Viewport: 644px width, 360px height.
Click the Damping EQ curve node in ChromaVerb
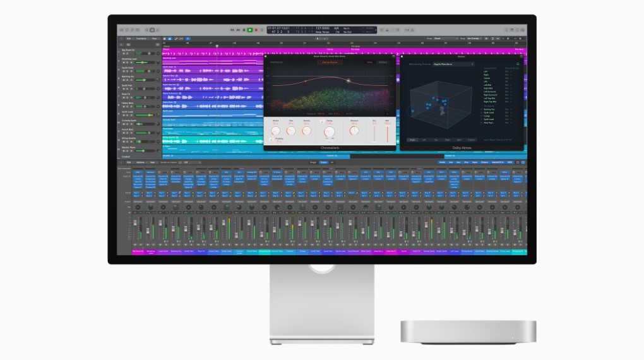coord(349,81)
